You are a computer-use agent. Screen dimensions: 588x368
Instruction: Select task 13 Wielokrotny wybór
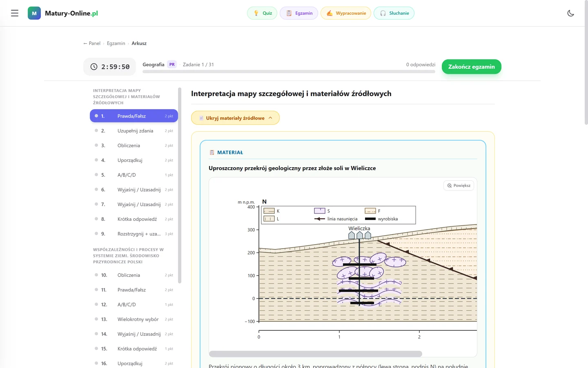click(134, 319)
